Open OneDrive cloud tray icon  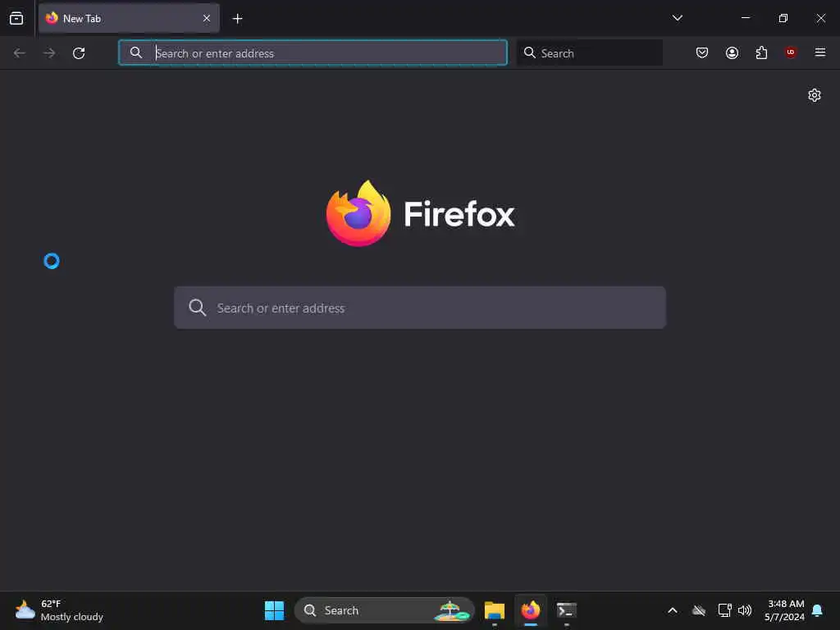(x=699, y=610)
